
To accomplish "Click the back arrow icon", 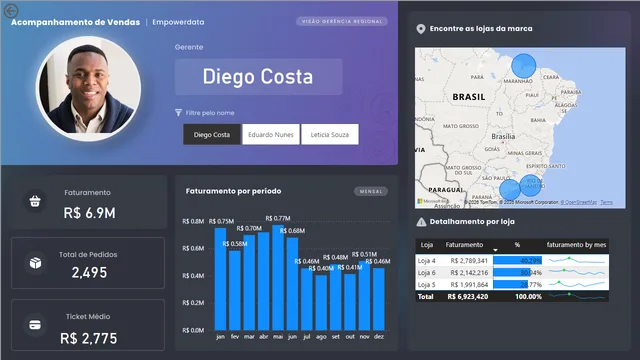I will 11,11.
